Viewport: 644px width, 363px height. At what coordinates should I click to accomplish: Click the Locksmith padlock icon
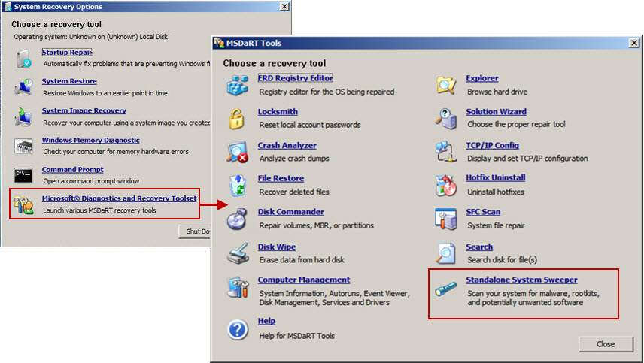[x=236, y=119]
